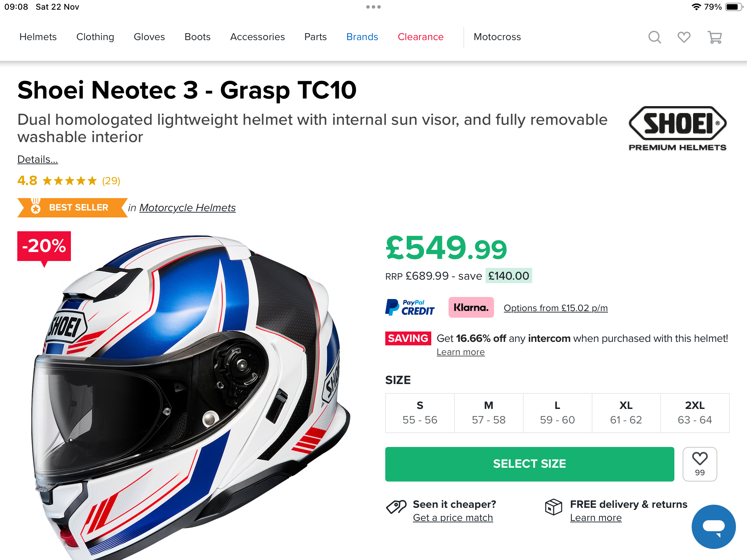Screen dimensions: 747x560
Task: Expand finance options from £15.02 p/m
Action: tap(555, 308)
